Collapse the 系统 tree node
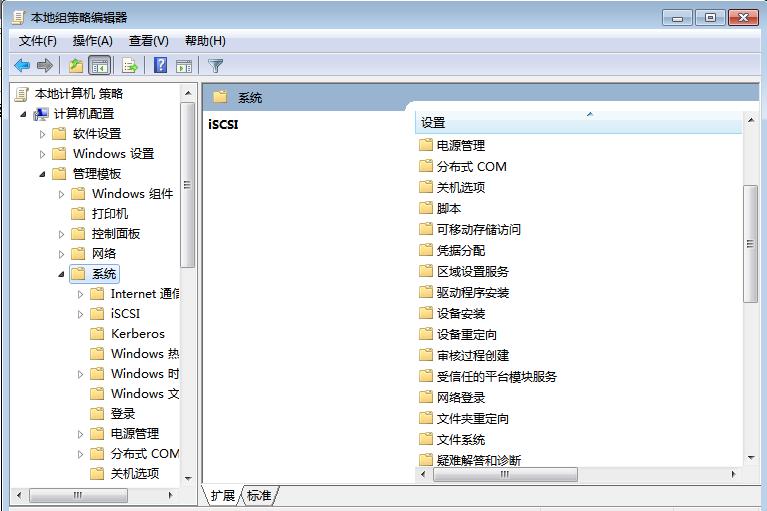This screenshot has height=511, width=767. coord(61,274)
